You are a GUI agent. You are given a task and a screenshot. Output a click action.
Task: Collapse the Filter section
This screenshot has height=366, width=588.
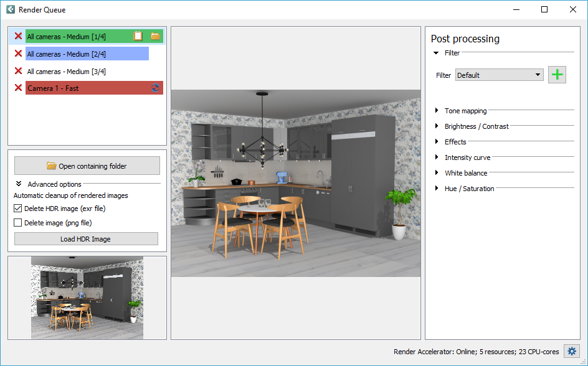pos(436,53)
